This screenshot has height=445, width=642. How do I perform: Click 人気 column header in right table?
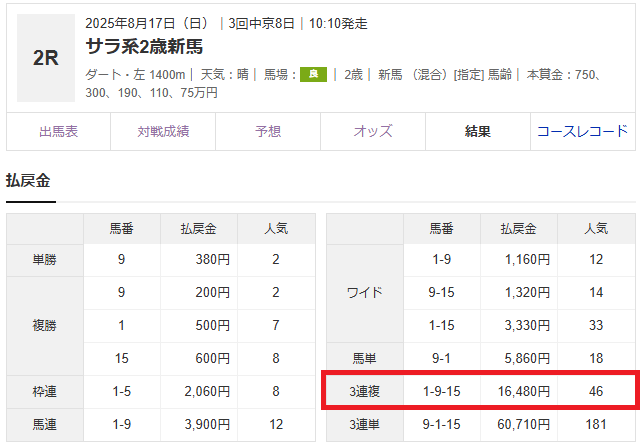coord(596,228)
